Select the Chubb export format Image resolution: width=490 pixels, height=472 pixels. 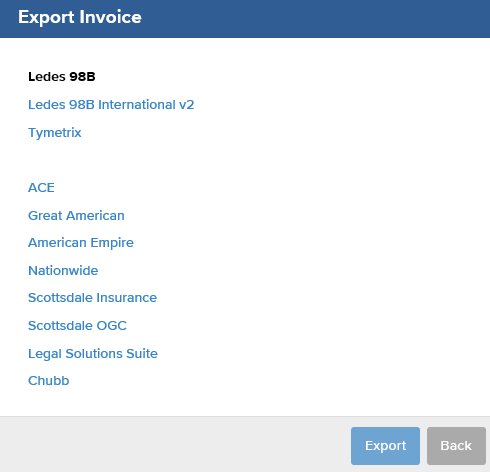(49, 381)
